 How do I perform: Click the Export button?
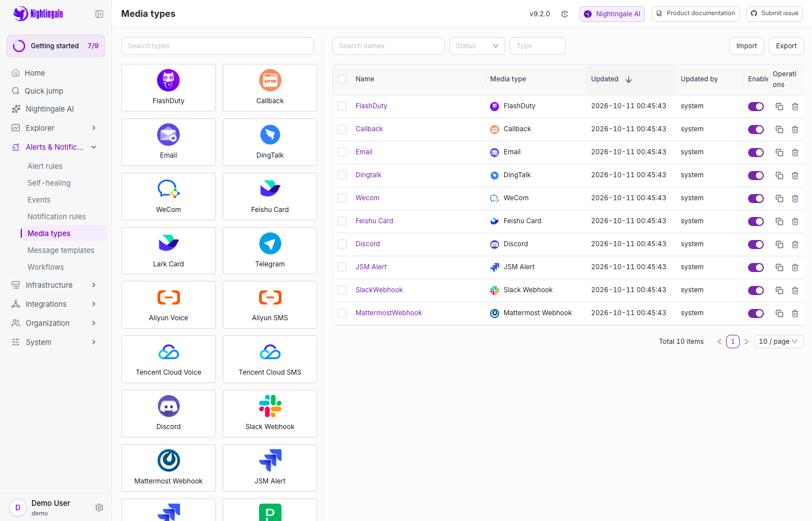(x=786, y=46)
